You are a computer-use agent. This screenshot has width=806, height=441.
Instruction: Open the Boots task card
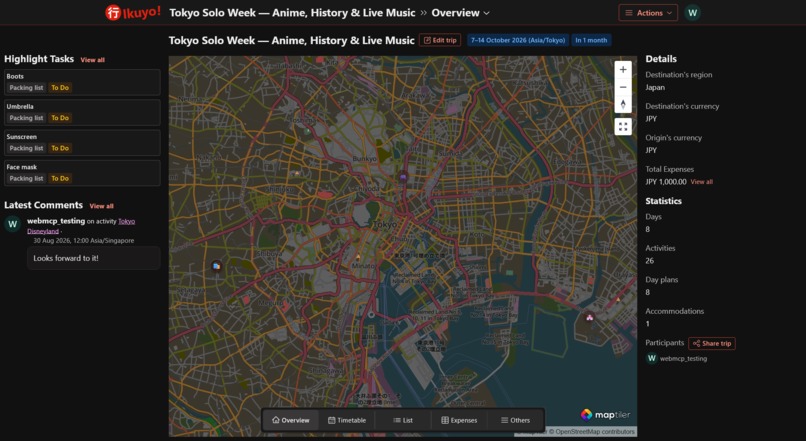point(82,82)
